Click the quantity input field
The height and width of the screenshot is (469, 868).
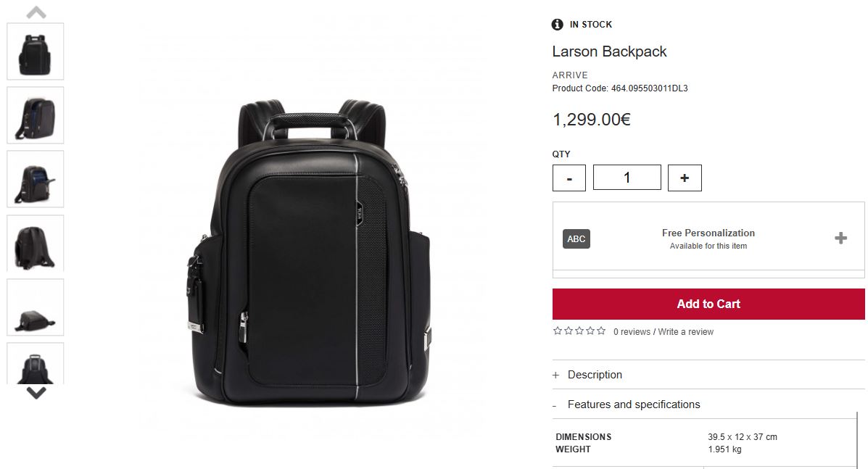point(627,178)
